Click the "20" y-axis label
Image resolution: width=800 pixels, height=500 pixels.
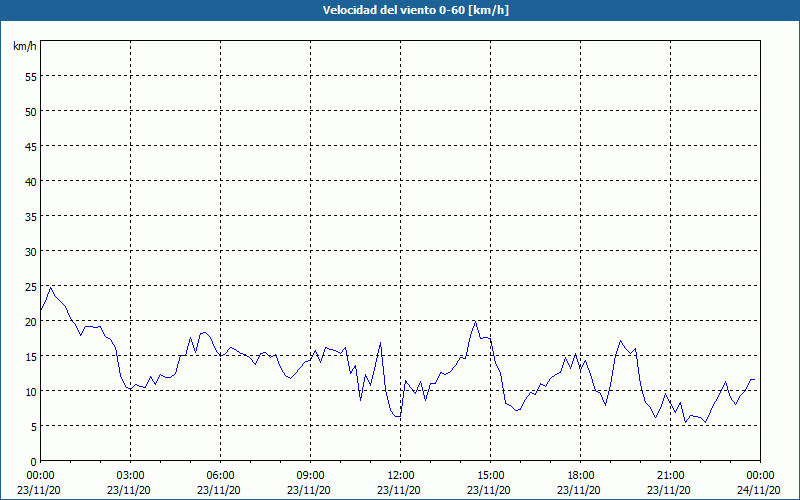(x=31, y=321)
